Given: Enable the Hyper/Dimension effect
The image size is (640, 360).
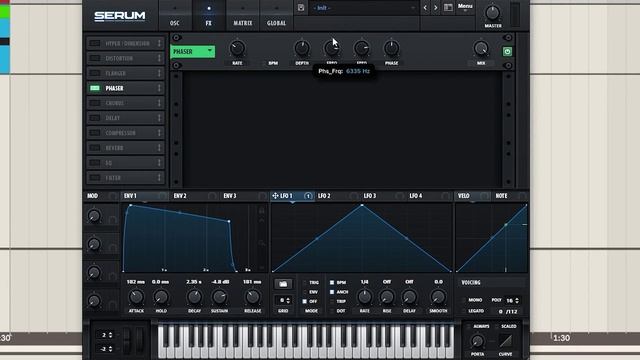Looking at the screenshot, I should tap(95, 43).
